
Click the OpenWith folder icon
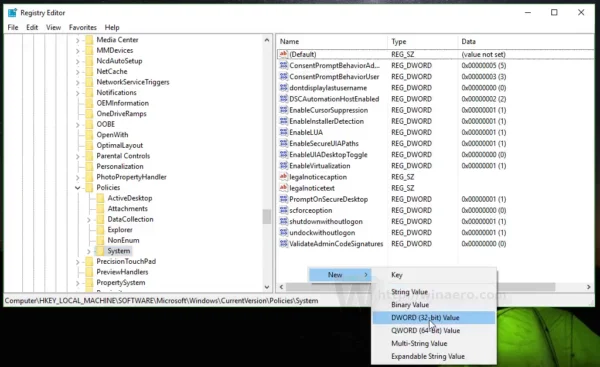(89, 135)
